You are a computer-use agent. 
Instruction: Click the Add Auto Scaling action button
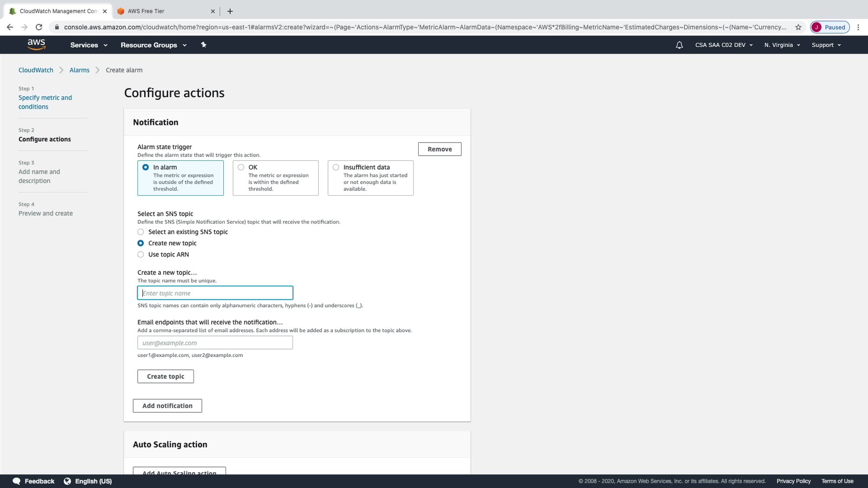pyautogui.click(x=180, y=471)
